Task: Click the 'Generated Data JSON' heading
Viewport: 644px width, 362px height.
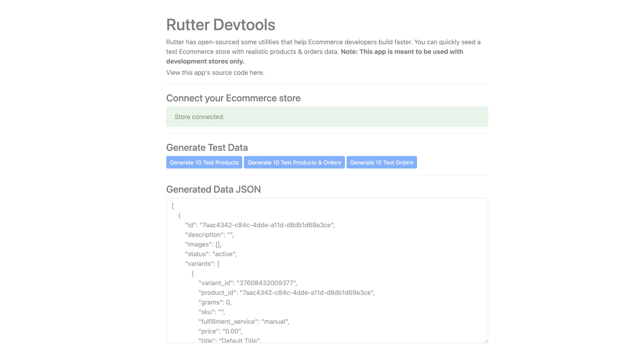Action: pyautogui.click(x=213, y=189)
